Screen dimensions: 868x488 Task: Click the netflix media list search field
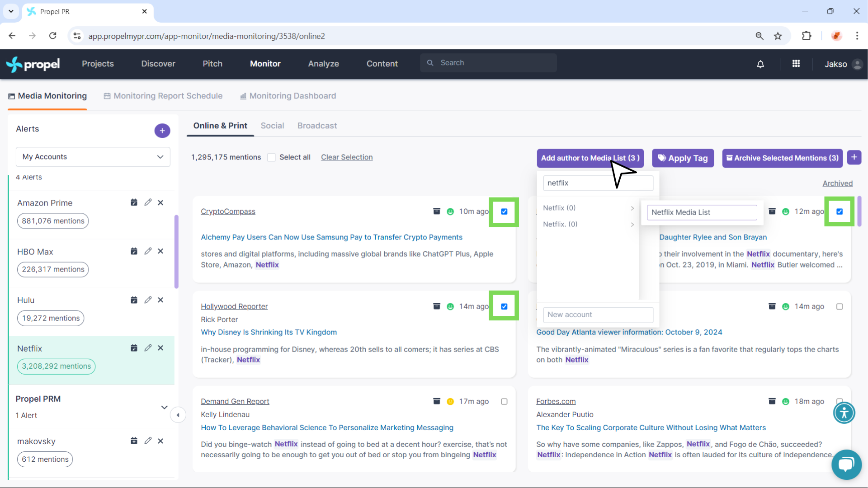598,183
